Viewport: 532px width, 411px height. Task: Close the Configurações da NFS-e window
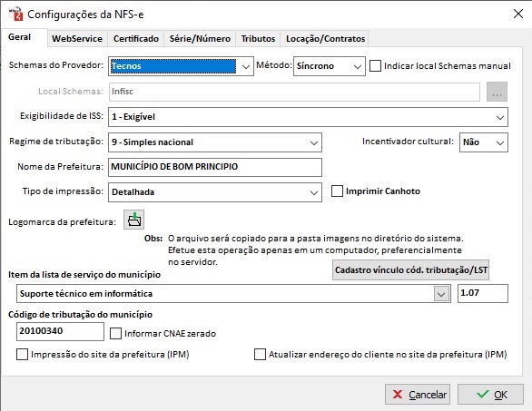click(518, 15)
